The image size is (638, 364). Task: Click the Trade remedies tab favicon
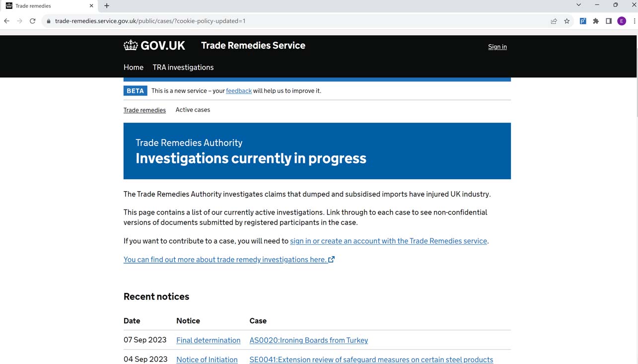click(9, 6)
